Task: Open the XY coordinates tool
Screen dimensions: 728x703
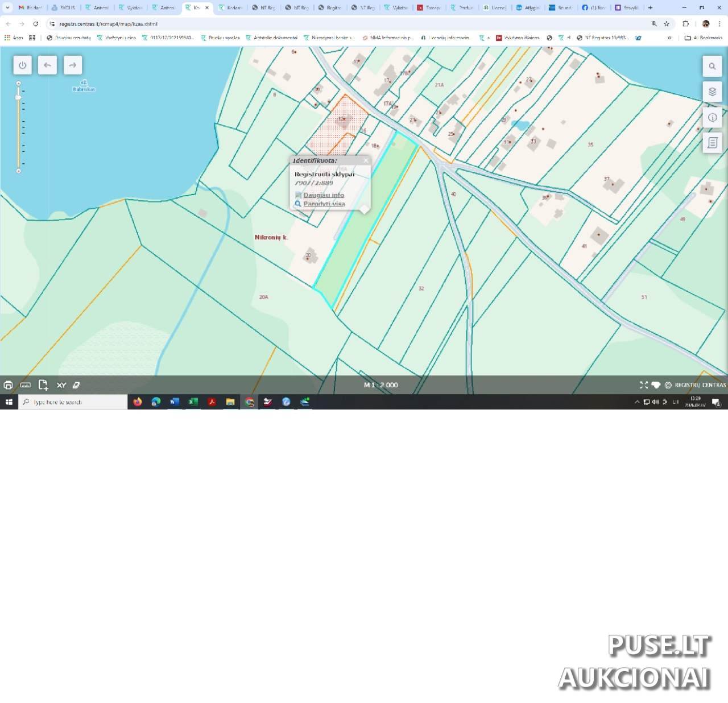Action: (61, 385)
